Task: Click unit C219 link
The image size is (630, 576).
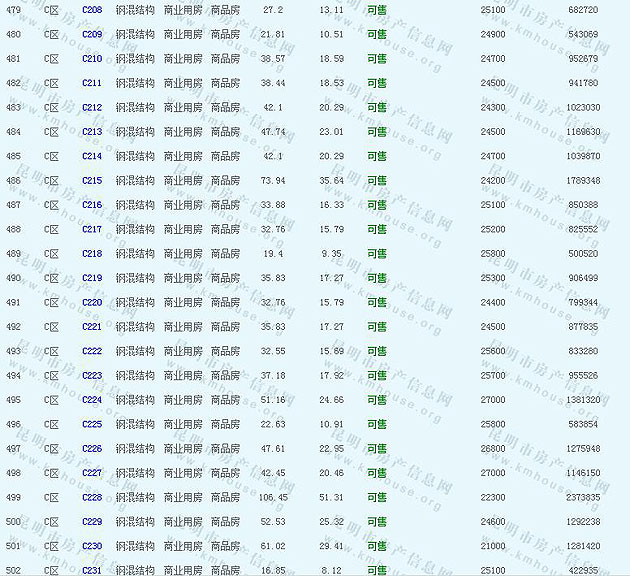Action: 92,278
